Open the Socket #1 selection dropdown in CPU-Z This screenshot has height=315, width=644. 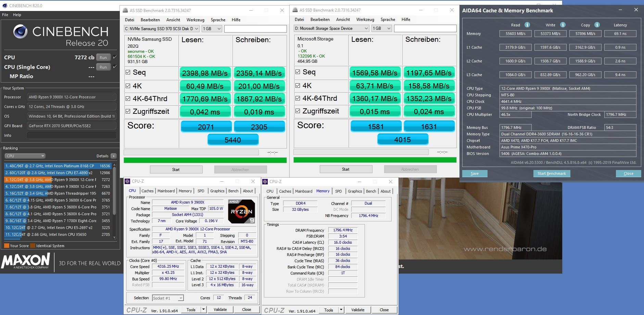(168, 298)
